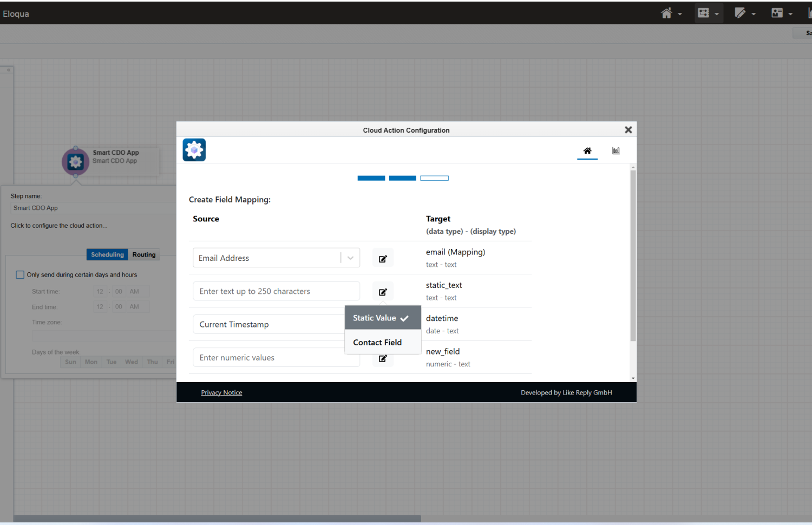Click the edit icon for new_field row

[383, 358]
